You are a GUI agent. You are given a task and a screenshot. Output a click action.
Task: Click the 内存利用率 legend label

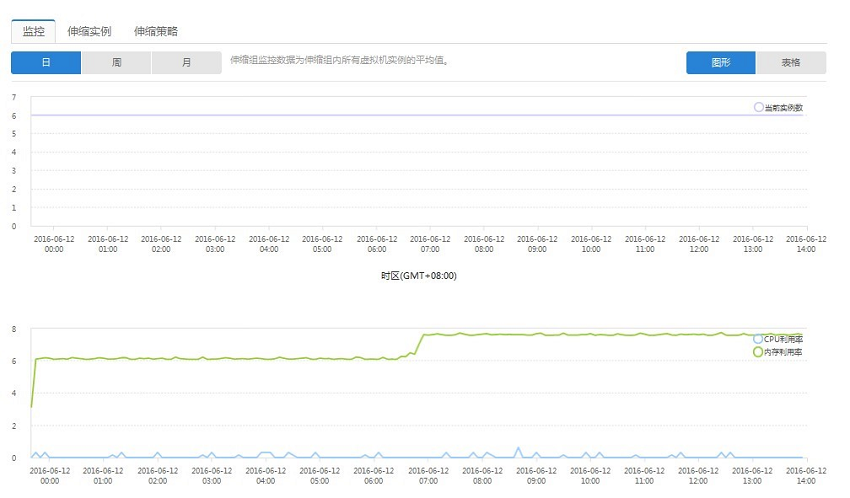783,352
